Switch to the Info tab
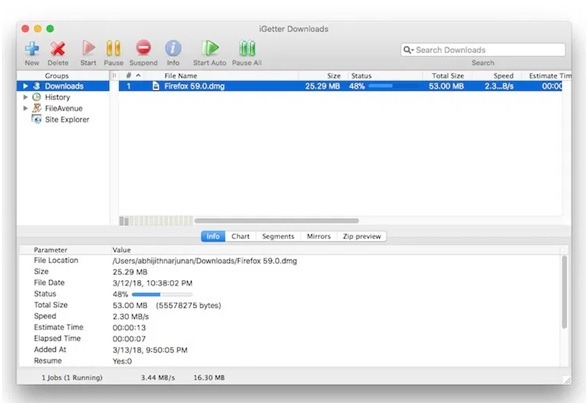Screen dimensions: 588x405 click(x=213, y=236)
